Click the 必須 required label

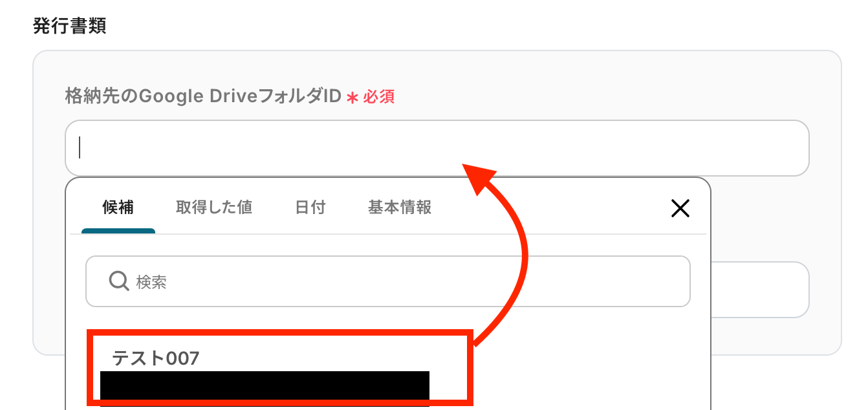pyautogui.click(x=379, y=98)
